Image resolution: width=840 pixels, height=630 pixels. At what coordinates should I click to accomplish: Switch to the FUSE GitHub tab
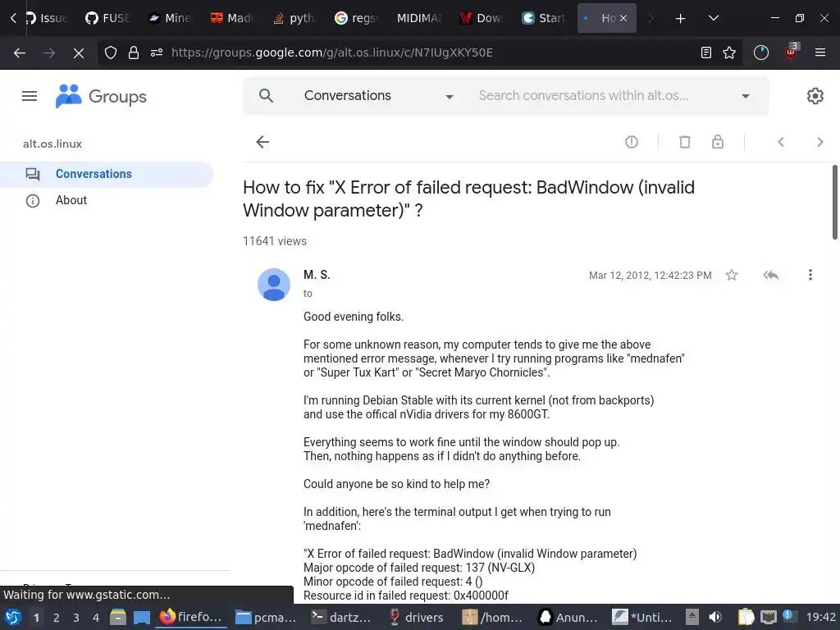pyautogui.click(x=107, y=18)
